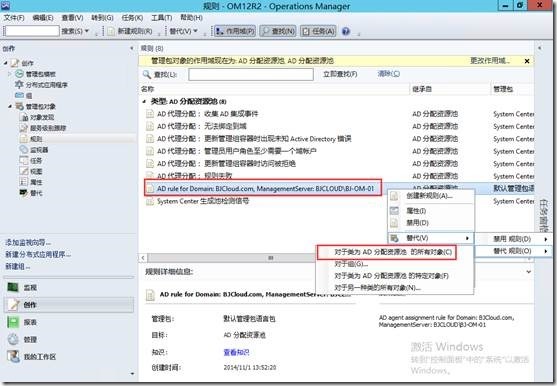Click the 查找(L) search text field
557x386 pixels.
(x=251, y=75)
